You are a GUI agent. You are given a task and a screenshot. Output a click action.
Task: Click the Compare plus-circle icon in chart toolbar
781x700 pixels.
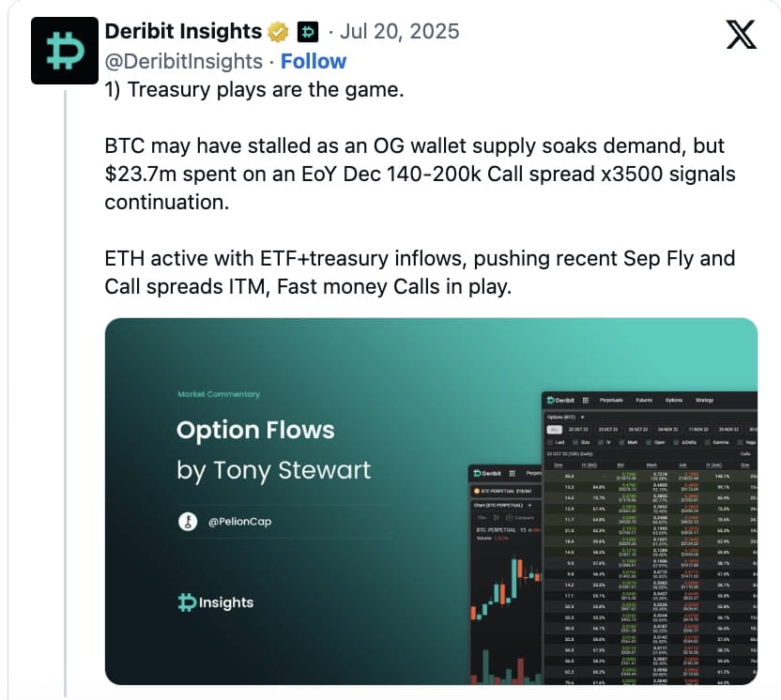point(509,518)
